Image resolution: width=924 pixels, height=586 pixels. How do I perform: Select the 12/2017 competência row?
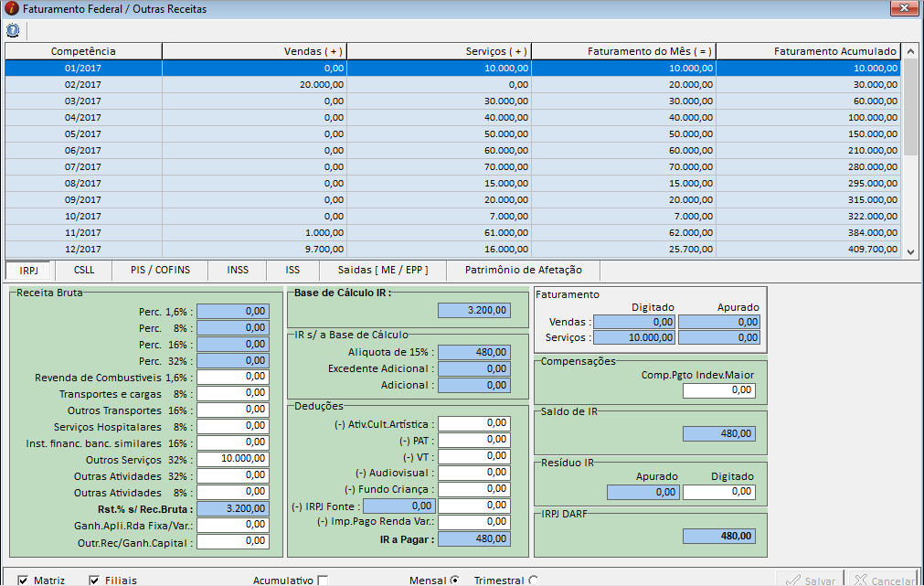[452, 250]
